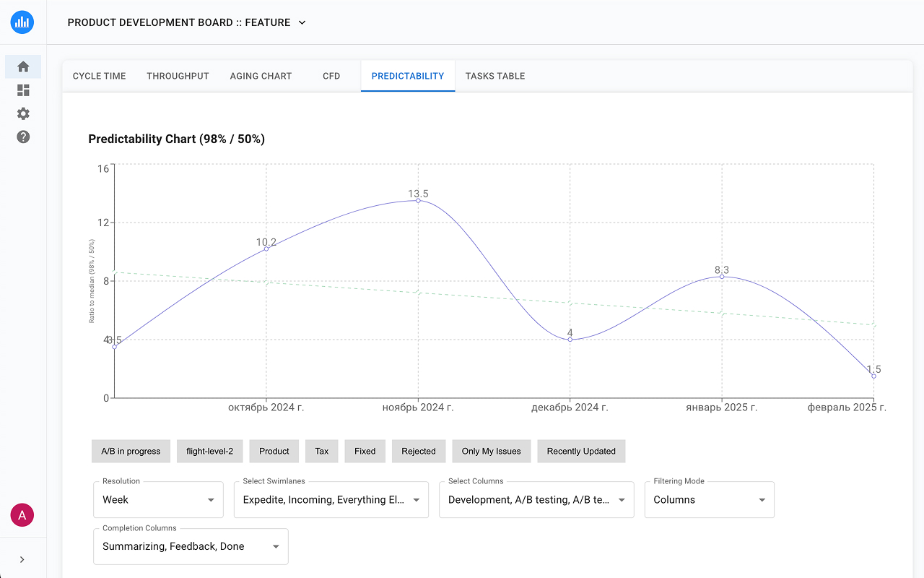Open the Completion Columns dropdown
Image resolution: width=924 pixels, height=578 pixels.
[191, 546]
